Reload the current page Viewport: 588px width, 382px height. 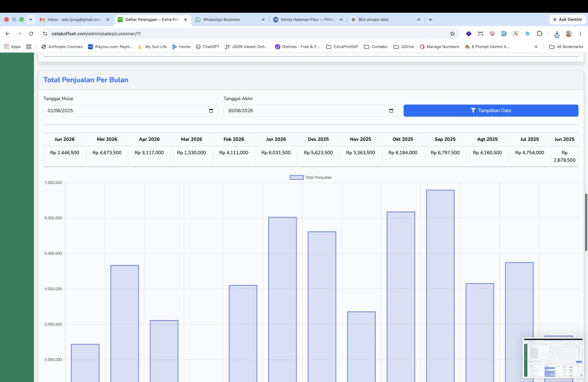click(31, 33)
